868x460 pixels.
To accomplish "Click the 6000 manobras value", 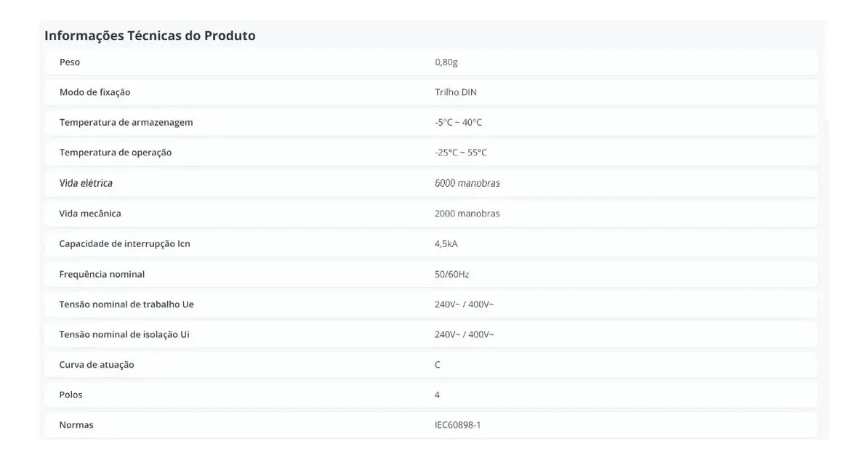I will pyautogui.click(x=467, y=182).
